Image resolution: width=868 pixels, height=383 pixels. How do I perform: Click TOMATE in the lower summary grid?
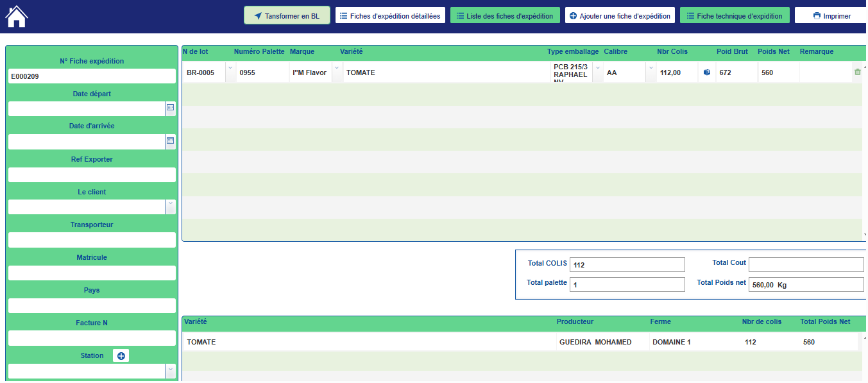click(x=369, y=342)
